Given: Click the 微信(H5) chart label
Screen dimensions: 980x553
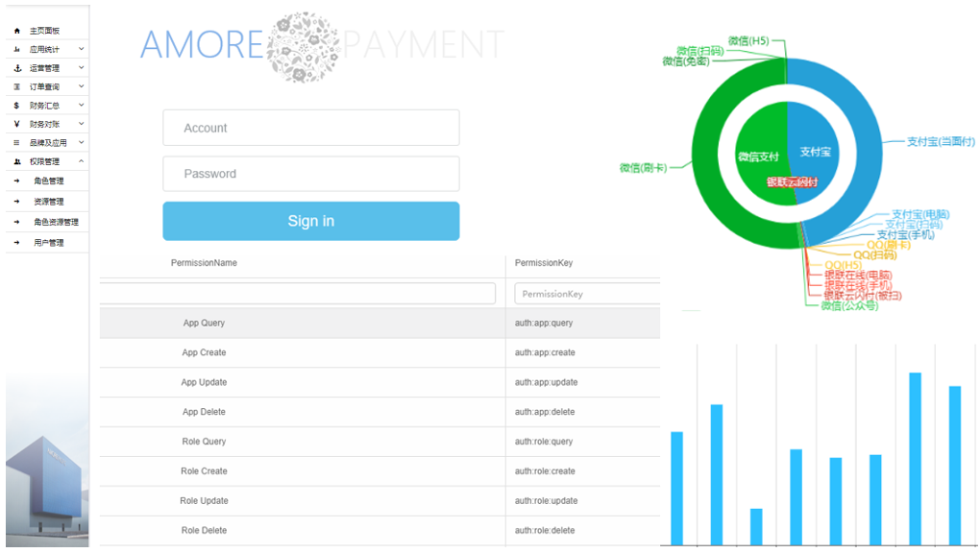Looking at the screenshot, I should [x=748, y=40].
